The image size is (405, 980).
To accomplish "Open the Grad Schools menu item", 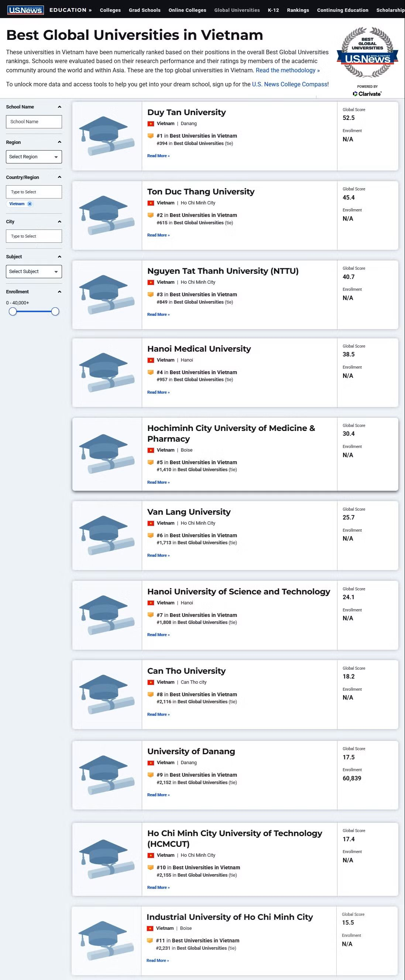I will coord(145,10).
